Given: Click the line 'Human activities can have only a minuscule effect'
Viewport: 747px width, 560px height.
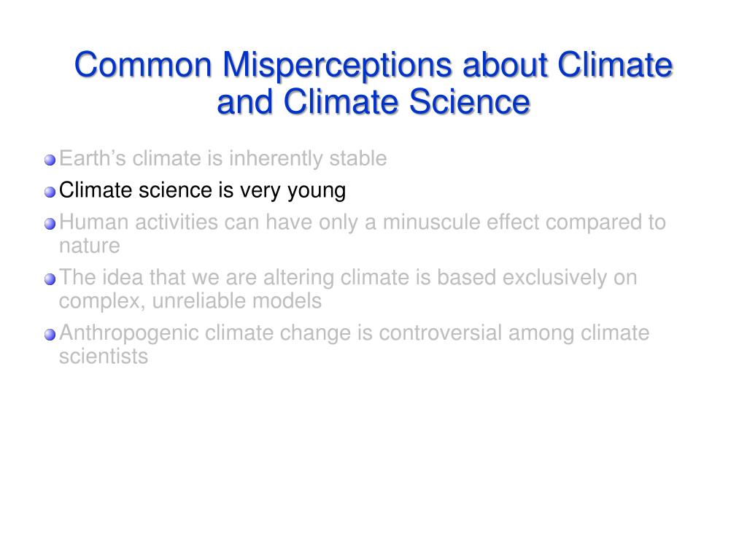Looking at the screenshot, I should (x=363, y=223).
